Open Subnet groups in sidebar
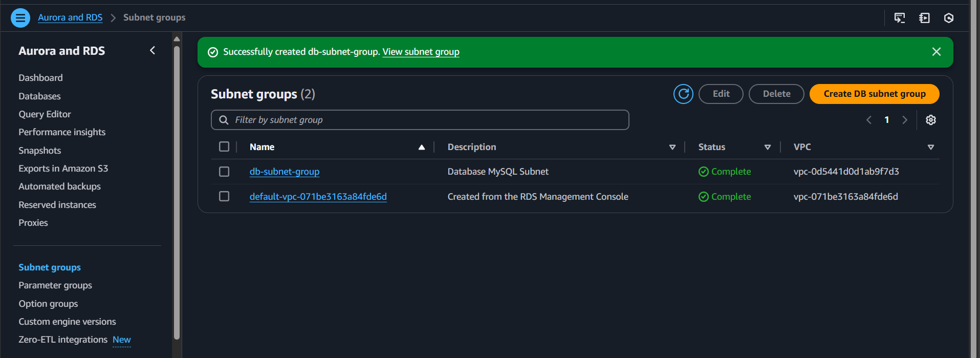The height and width of the screenshot is (358, 980). coord(50,267)
